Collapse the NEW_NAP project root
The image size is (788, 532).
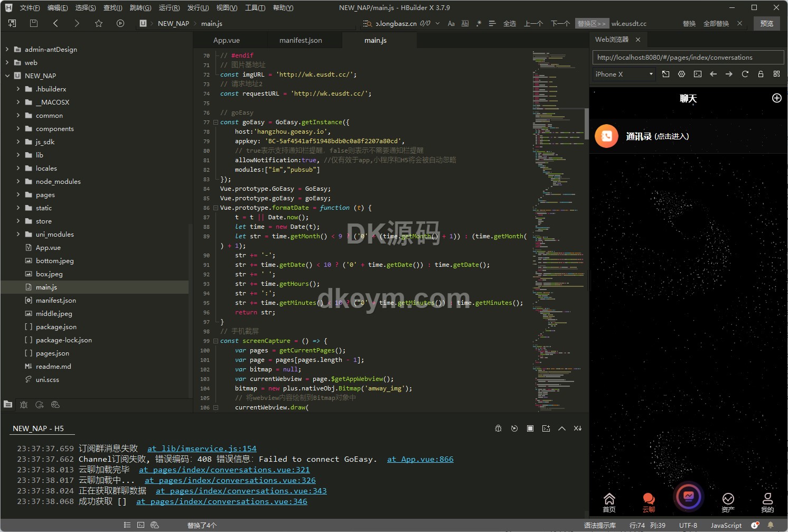[7, 76]
